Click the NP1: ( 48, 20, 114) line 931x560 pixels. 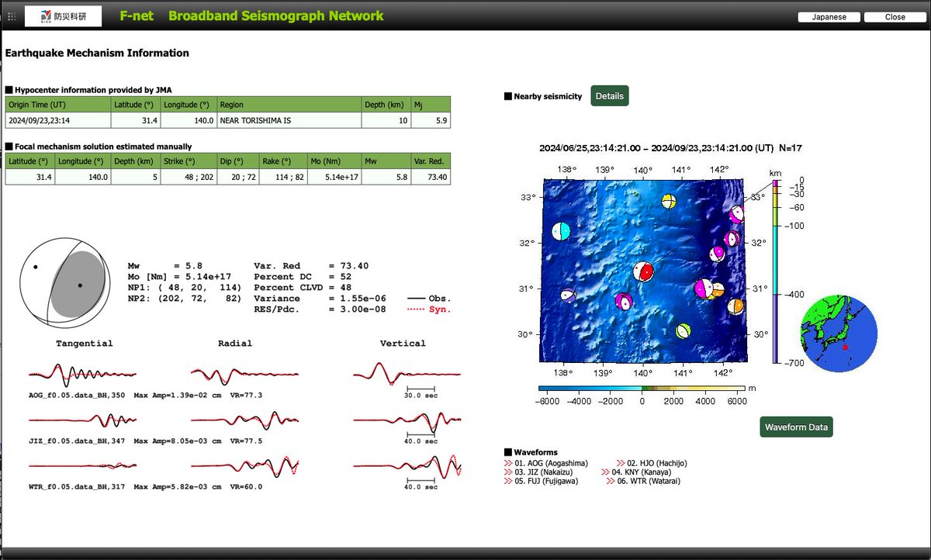(x=185, y=288)
